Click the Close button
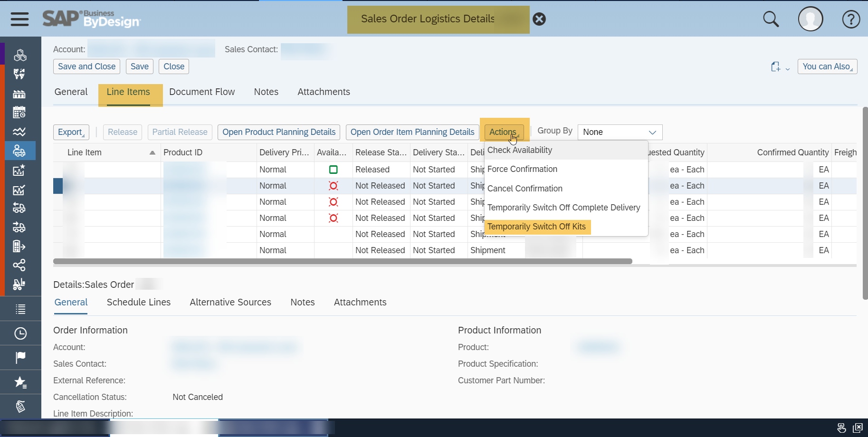 click(174, 66)
